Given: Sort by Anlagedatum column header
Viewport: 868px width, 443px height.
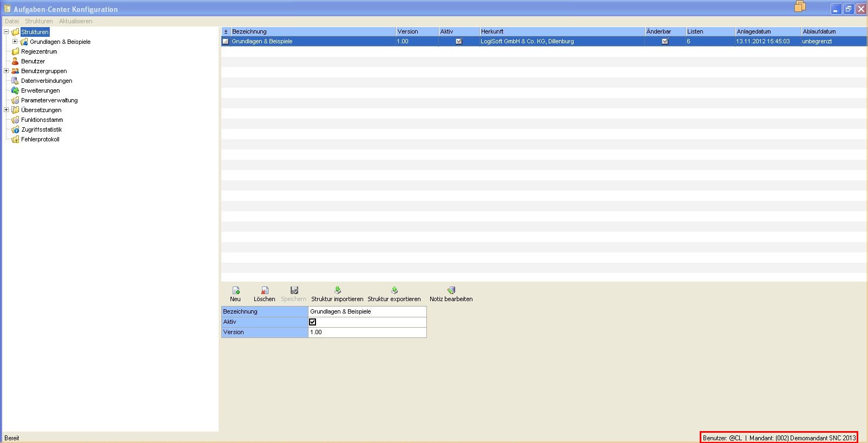Looking at the screenshot, I should [768, 31].
